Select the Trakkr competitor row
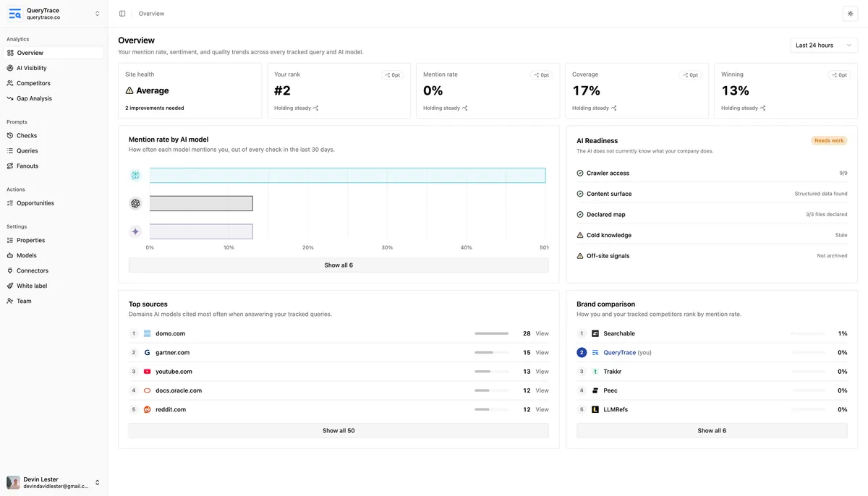The image size is (868, 496). (x=712, y=372)
